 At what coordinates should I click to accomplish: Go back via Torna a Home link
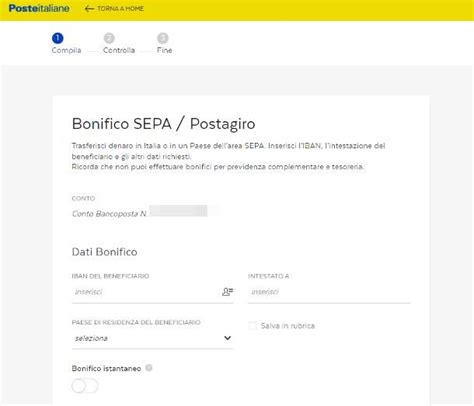(114, 9)
